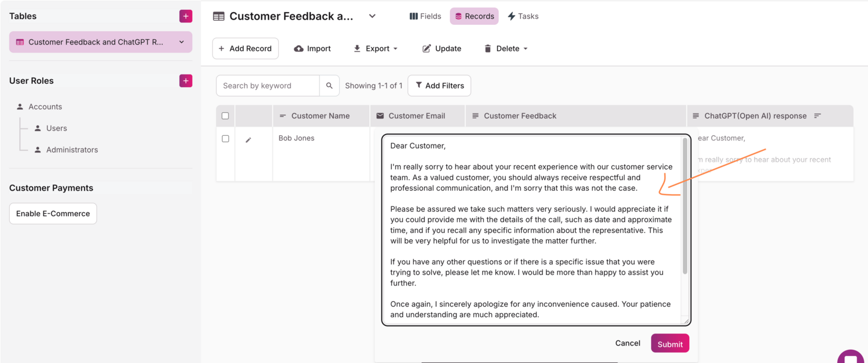Click the magnifier search icon
Viewport: 868px width, 363px height.
point(329,86)
